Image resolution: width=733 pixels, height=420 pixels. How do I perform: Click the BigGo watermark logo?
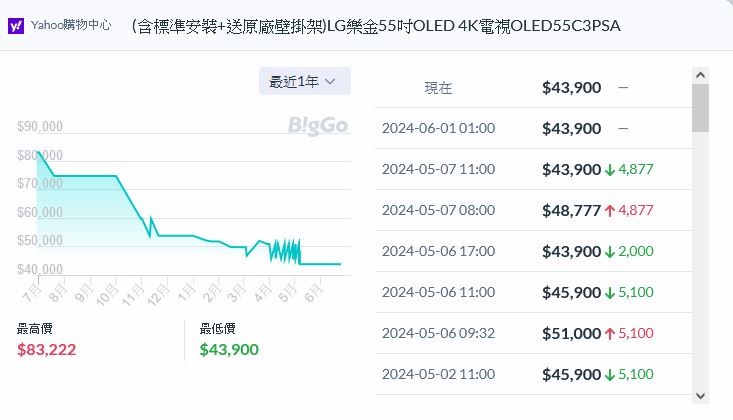pos(316,126)
